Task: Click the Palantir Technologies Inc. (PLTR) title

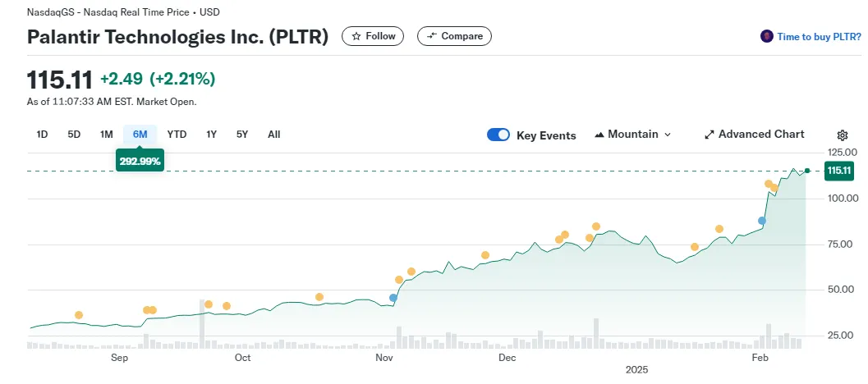Action: click(177, 37)
